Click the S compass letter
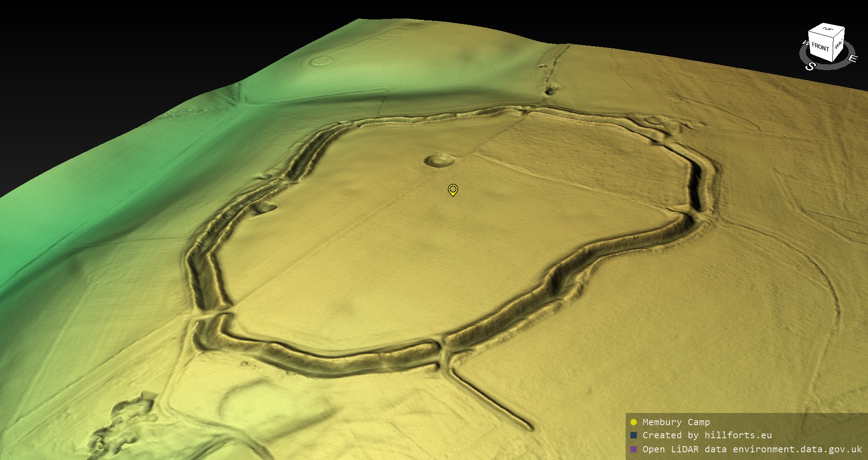Screen dimensions: 868x460 [x=810, y=66]
